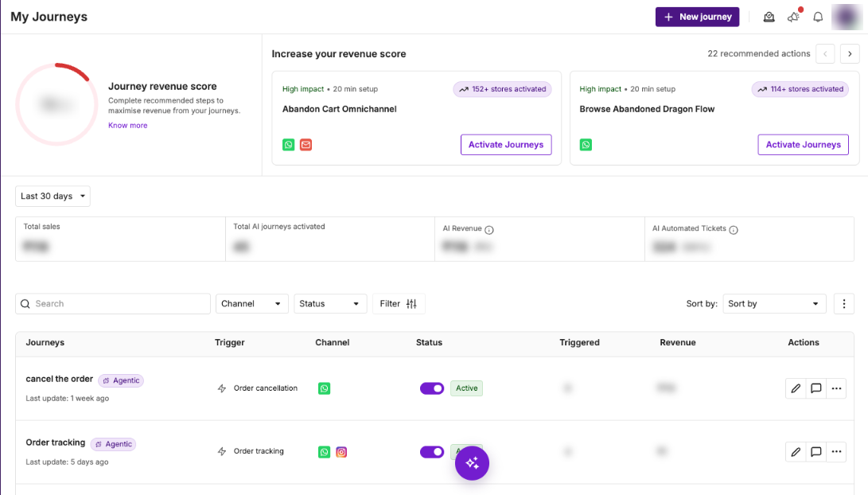Open the chat icon for cancel the order
The height and width of the screenshot is (495, 868).
816,388
